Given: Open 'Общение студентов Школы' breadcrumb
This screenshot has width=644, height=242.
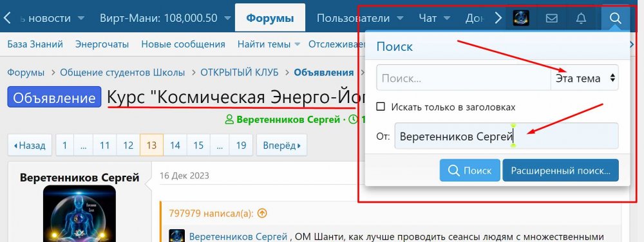Looking at the screenshot, I should [x=122, y=73].
